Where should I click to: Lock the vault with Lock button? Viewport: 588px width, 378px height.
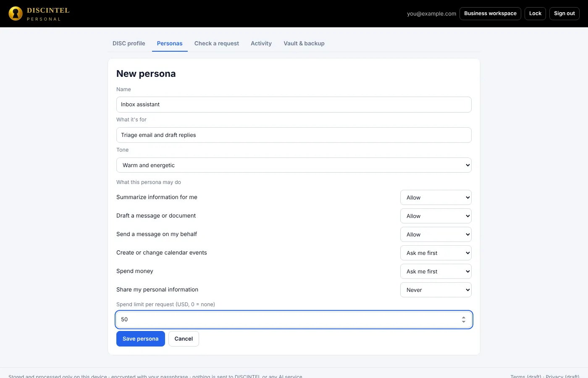pyautogui.click(x=535, y=13)
